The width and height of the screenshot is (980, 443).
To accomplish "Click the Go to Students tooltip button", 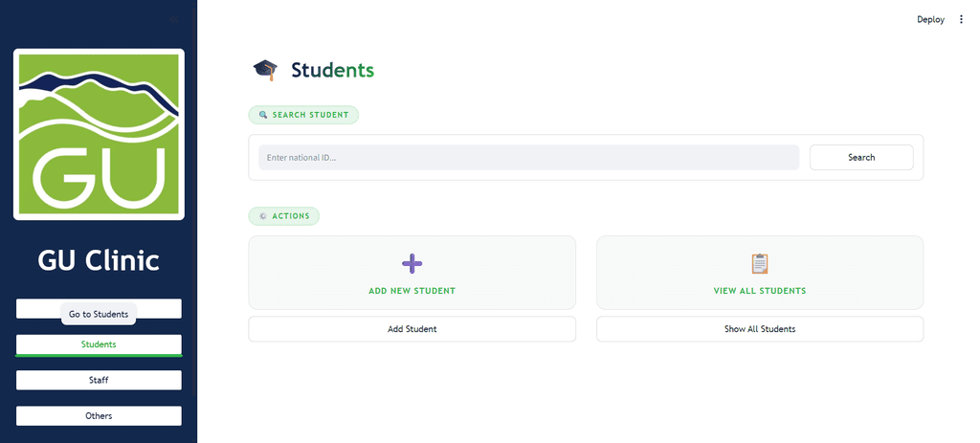I will click(x=99, y=314).
